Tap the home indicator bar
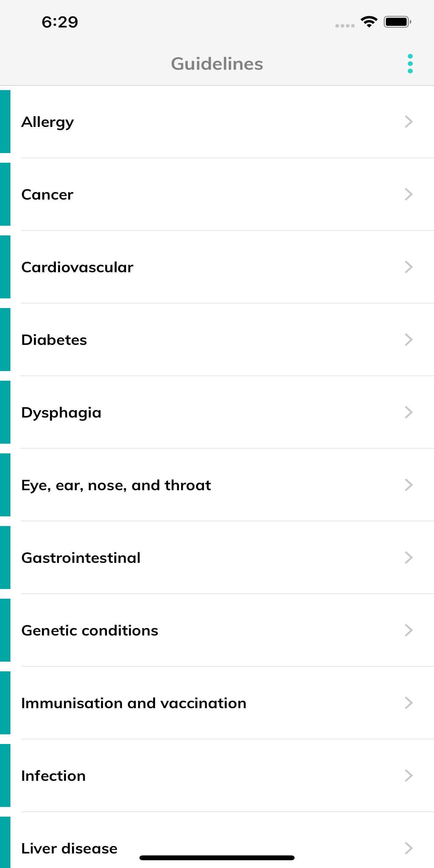The height and width of the screenshot is (868, 434). pos(217,858)
